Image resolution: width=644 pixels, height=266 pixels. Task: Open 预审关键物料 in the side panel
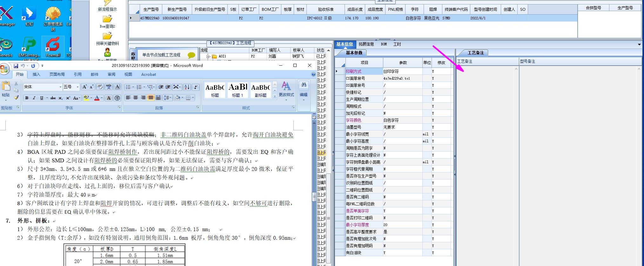(107, 39)
